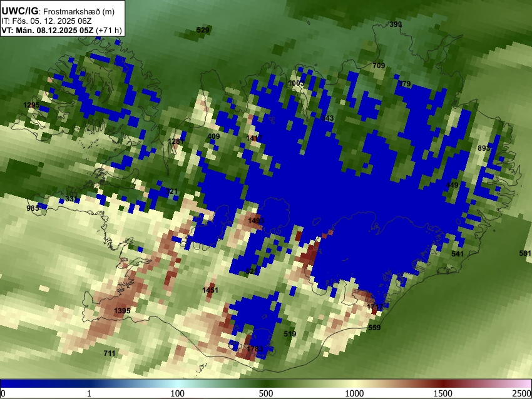Click the legend tick label 1500
Screen dimensions: 532x399
[443, 393]
